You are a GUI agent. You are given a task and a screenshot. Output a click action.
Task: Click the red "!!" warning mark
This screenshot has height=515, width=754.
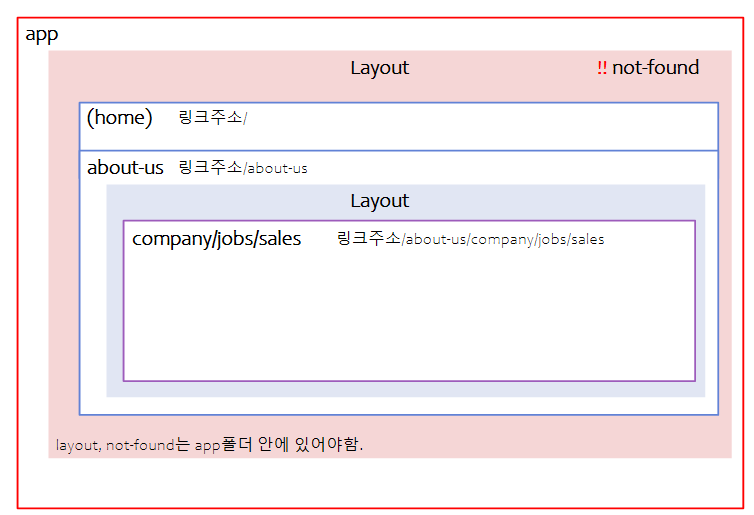pyautogui.click(x=602, y=67)
